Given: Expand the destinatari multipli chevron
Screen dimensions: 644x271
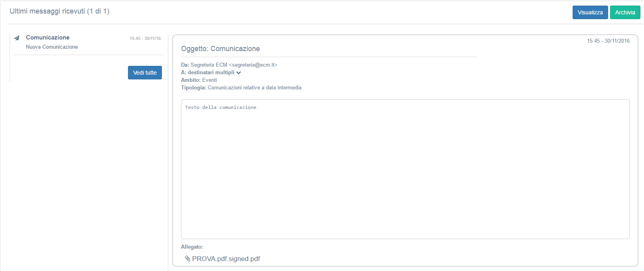Looking at the screenshot, I should [x=238, y=73].
